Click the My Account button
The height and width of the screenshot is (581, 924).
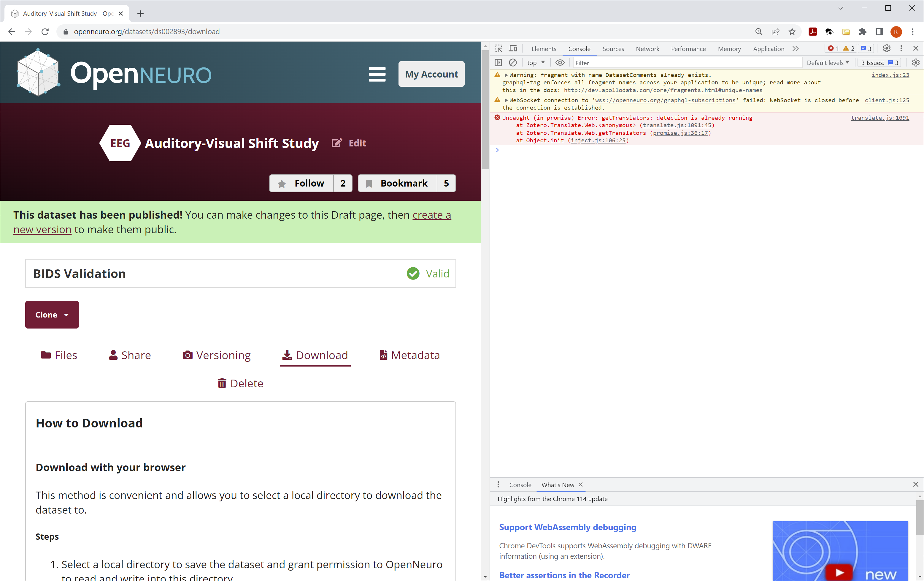(431, 74)
